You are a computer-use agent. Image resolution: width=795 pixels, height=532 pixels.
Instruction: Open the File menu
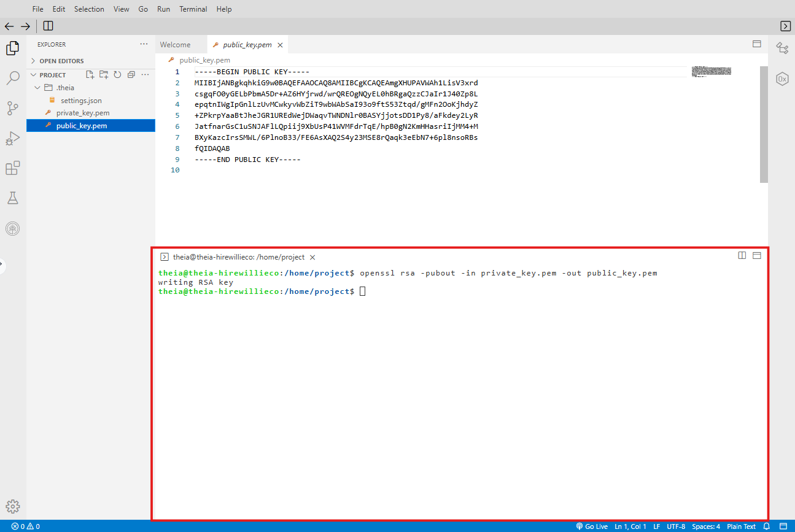click(x=38, y=9)
